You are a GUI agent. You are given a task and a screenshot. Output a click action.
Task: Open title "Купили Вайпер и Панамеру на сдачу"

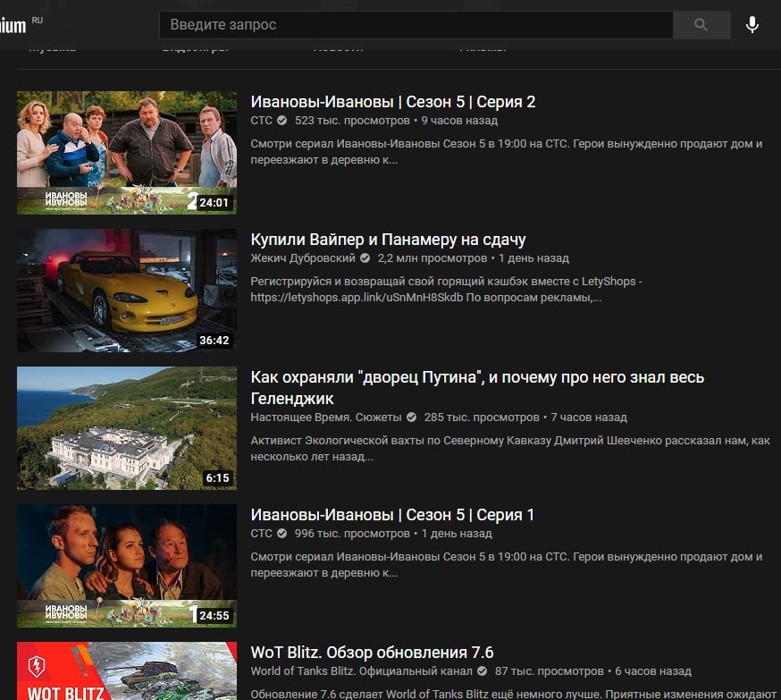[x=388, y=240]
